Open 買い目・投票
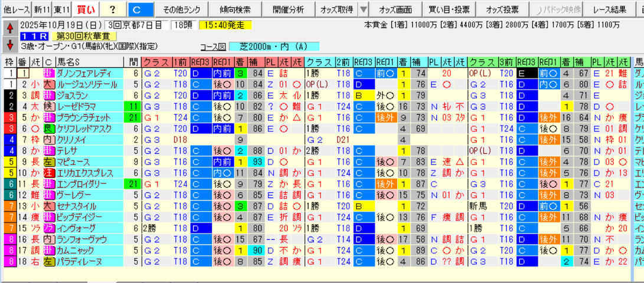Viewport: 644px width, 283px height. click(x=449, y=9)
